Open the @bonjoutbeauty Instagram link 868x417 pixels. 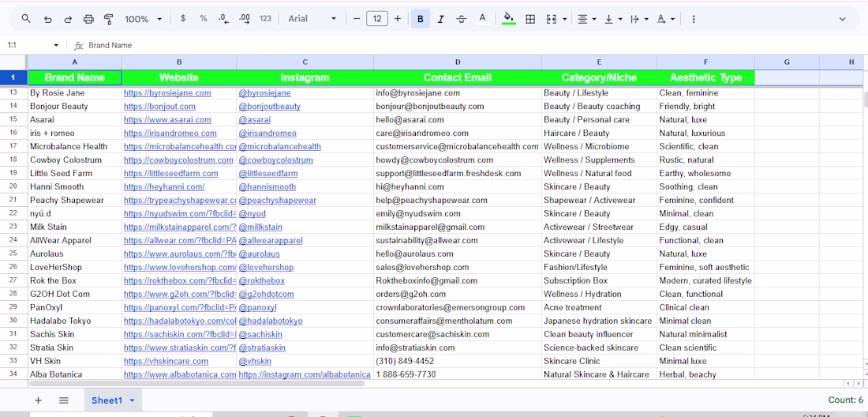[x=270, y=107]
